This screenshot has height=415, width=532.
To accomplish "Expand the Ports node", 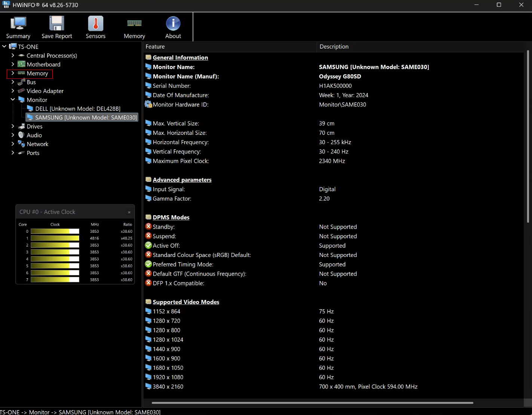I will [13, 153].
